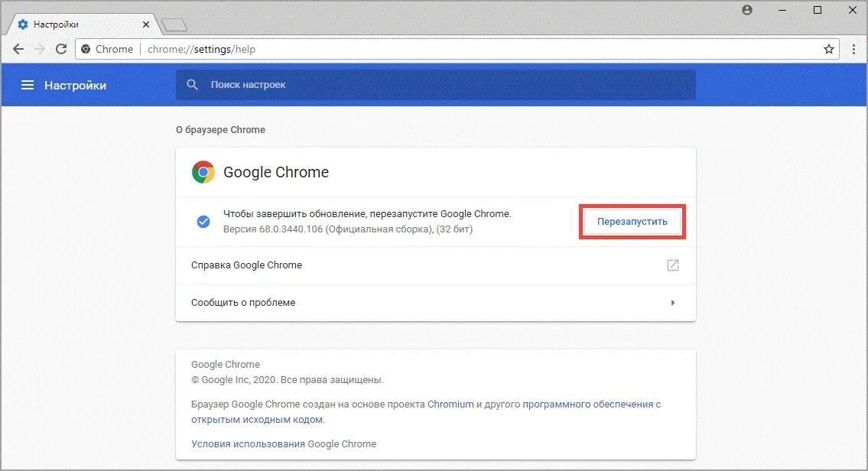Click the Google Chrome logo

(203, 172)
